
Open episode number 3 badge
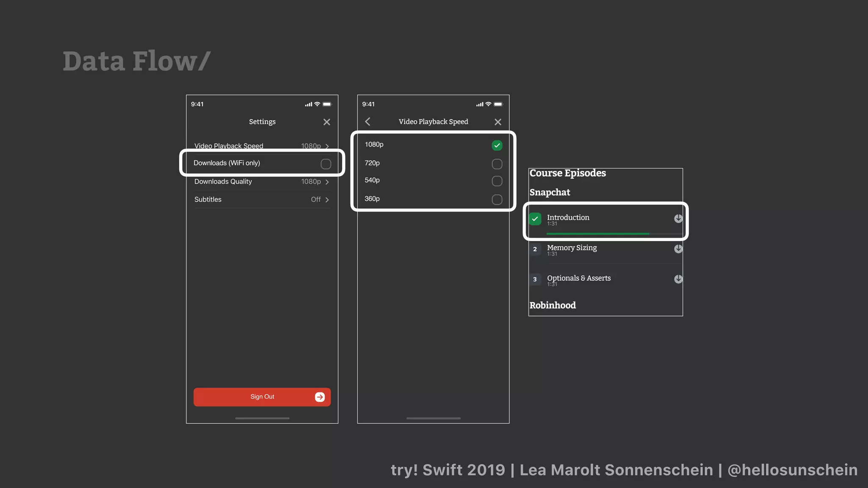click(535, 280)
